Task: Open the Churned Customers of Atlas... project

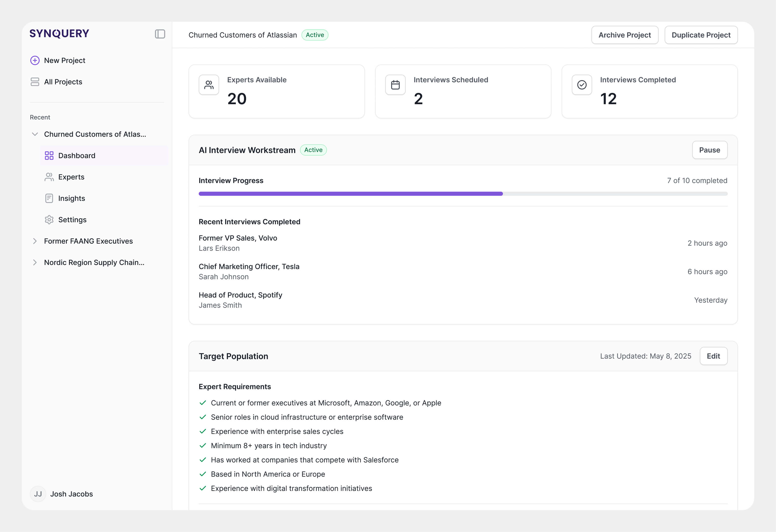Action: 95,134
